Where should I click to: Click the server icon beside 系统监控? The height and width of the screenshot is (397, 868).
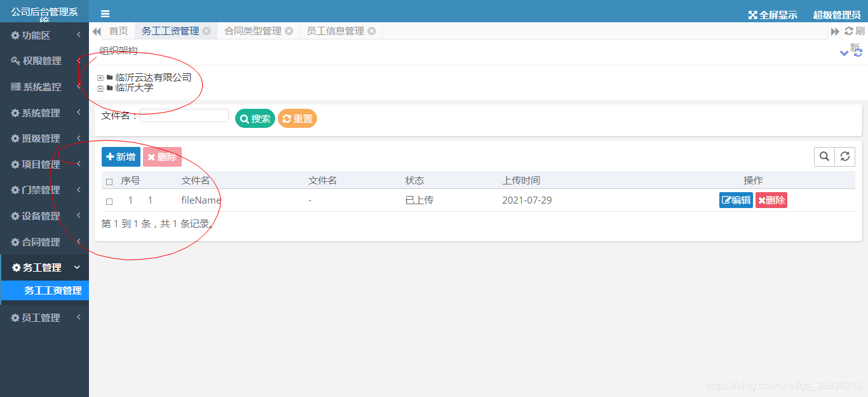[16, 87]
